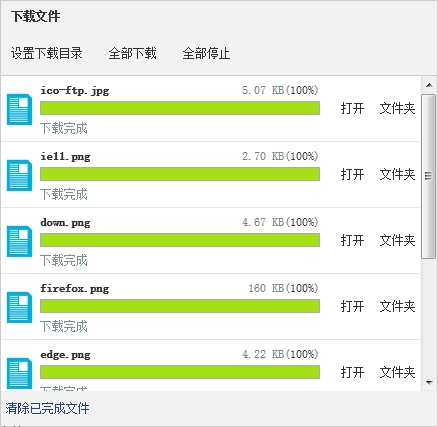Click 打开 for ico-ftp.jpg

[x=352, y=108]
